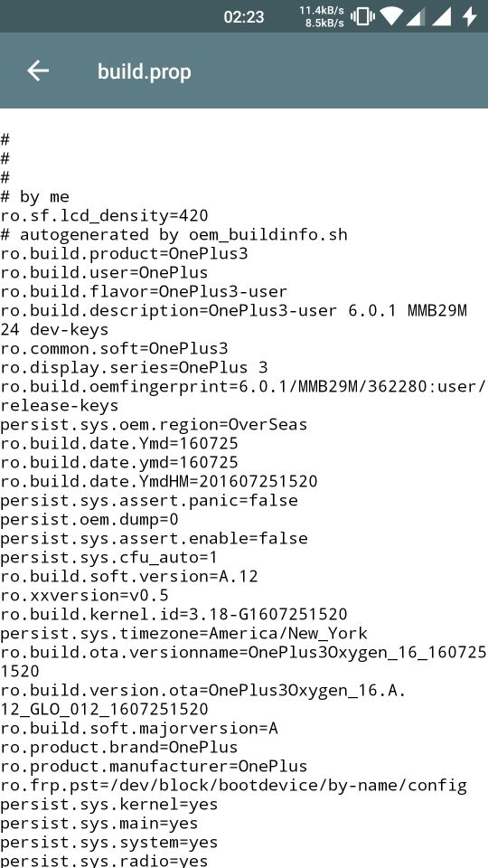Image resolution: width=488 pixels, height=868 pixels.
Task: Tap the ro.product.brand=OnePlus line
Action: pos(119,748)
